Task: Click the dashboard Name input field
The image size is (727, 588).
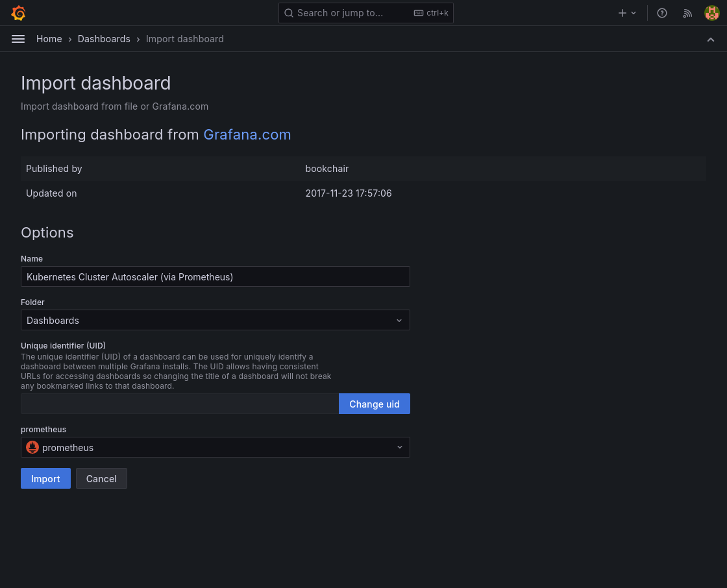Action: tap(215, 276)
